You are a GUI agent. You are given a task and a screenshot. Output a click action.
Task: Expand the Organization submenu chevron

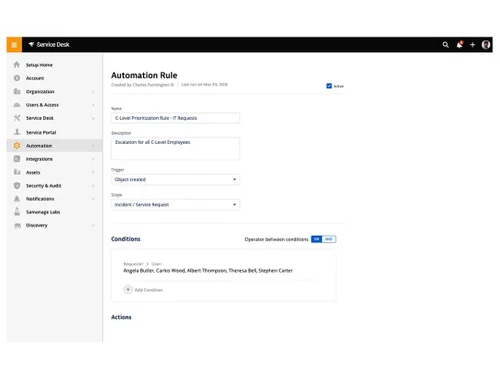tap(93, 92)
